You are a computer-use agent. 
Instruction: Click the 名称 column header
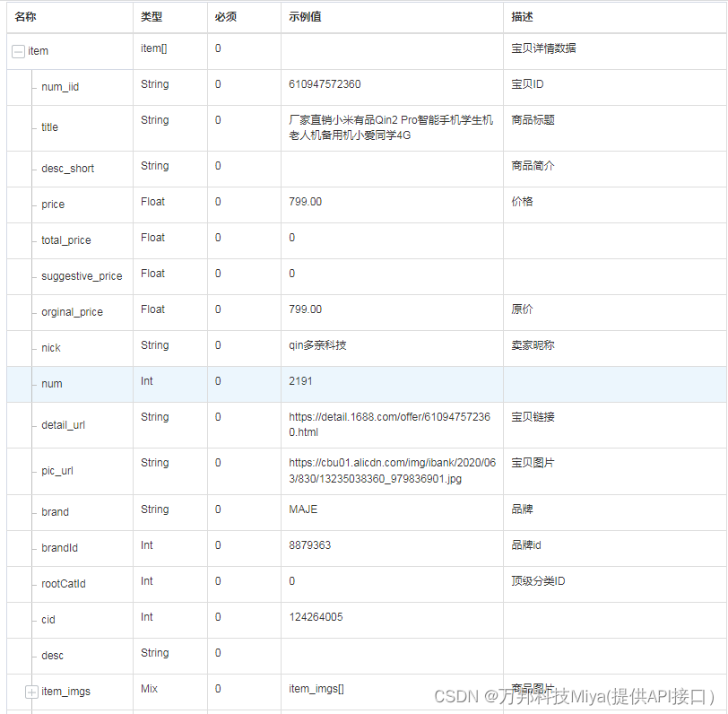tap(24, 16)
